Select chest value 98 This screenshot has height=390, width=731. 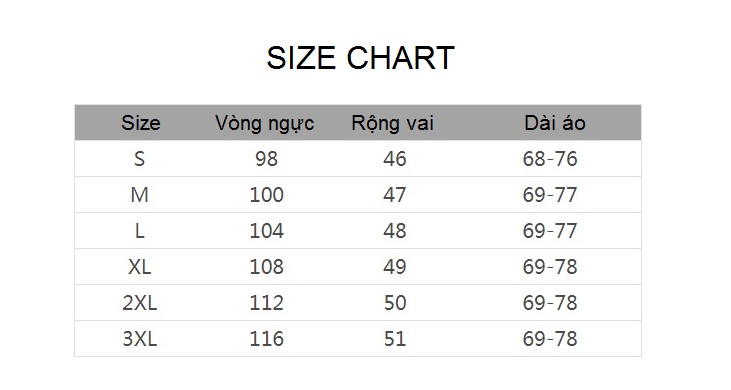pos(266,159)
